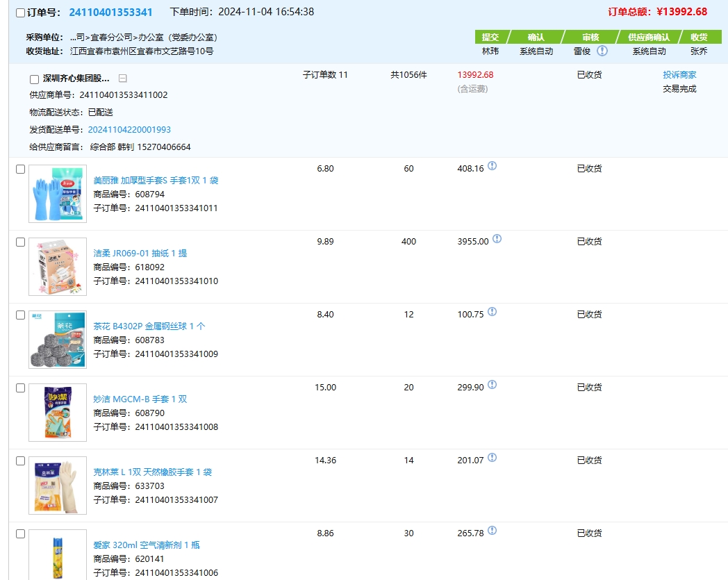The height and width of the screenshot is (580, 728).
Task: Click sub-order number 24110401353341006
Action: (176, 572)
